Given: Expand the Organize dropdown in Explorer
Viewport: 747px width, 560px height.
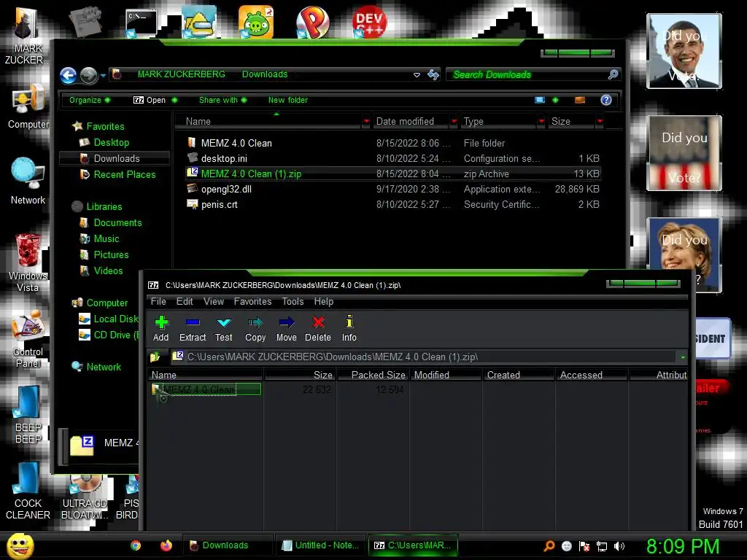Looking at the screenshot, I should 90,100.
